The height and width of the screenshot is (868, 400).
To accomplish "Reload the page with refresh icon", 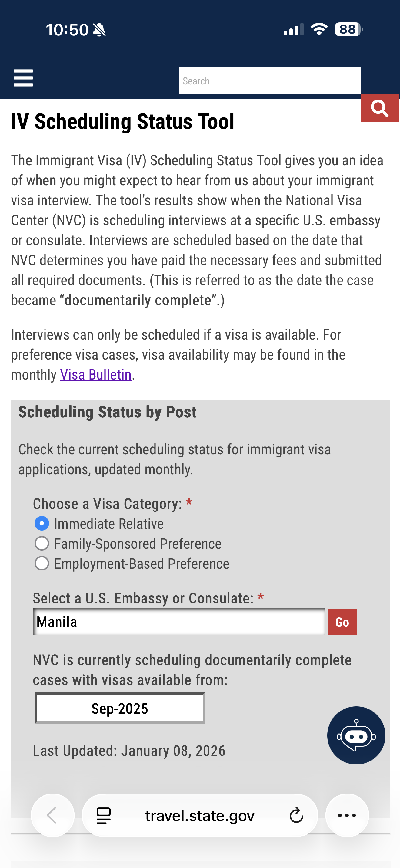I will tap(296, 815).
